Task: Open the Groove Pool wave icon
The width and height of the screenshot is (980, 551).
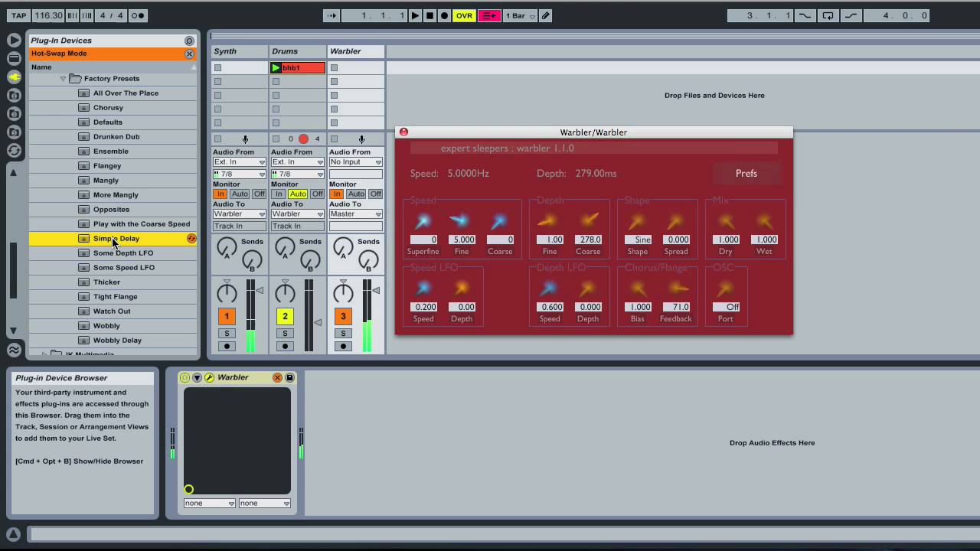Action: (x=14, y=350)
